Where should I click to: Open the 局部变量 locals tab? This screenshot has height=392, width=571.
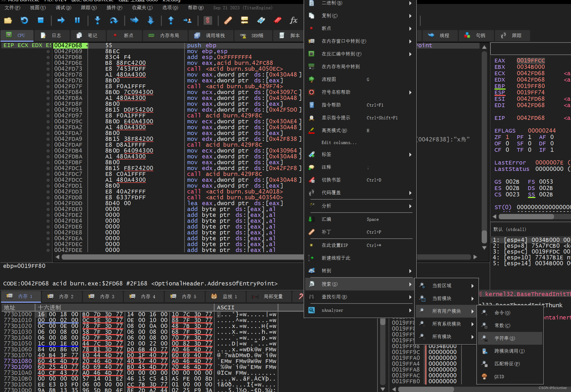[x=268, y=296]
